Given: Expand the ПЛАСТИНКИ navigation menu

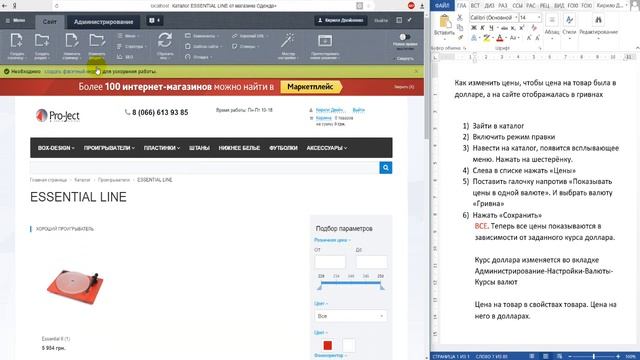Looking at the screenshot, I should [x=162, y=148].
